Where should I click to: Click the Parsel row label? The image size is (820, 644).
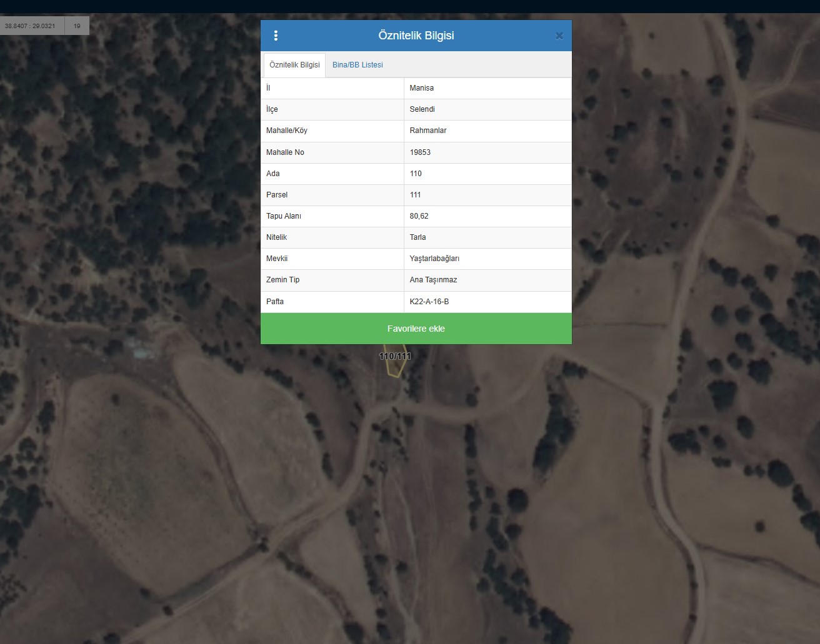277,195
